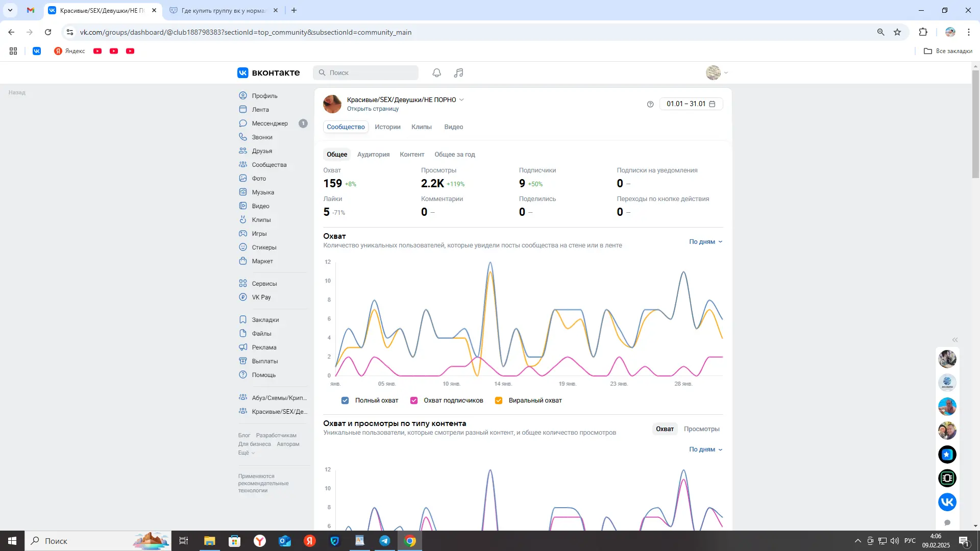Switch content chart to Охват
This screenshot has height=551, width=980.
click(x=665, y=429)
